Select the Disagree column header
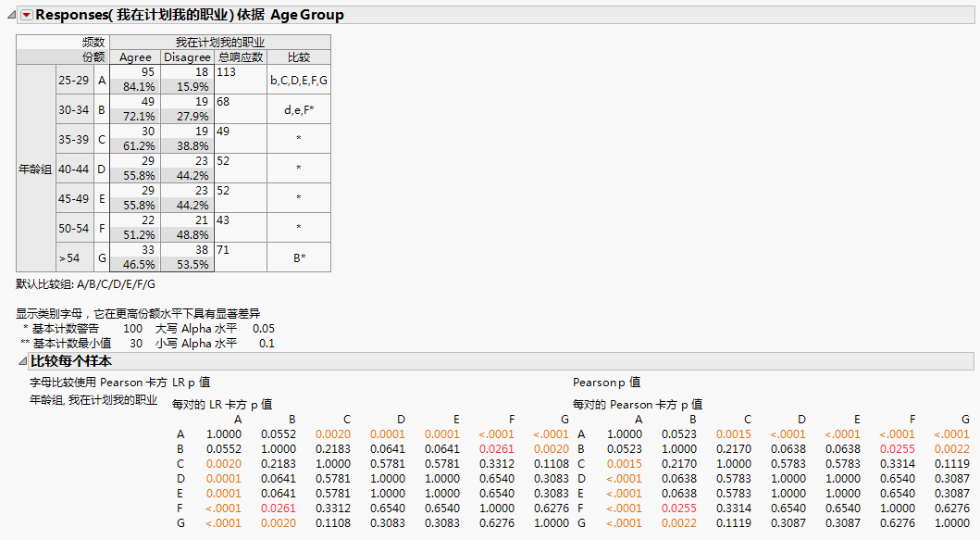Viewport: 980px width, 540px height. coord(187,57)
